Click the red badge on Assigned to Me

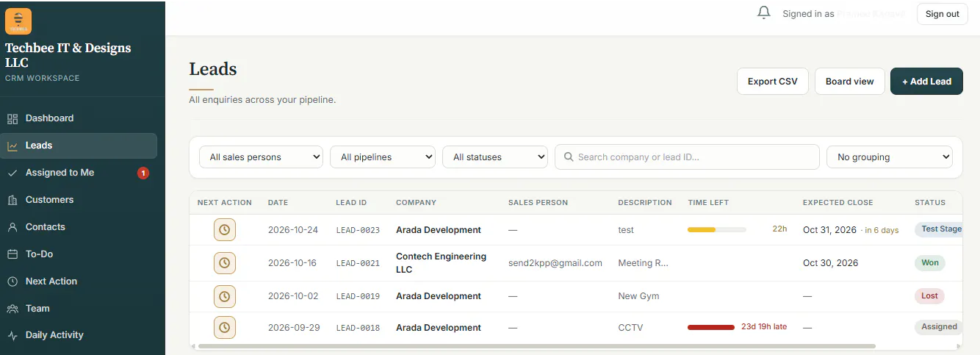(x=143, y=173)
